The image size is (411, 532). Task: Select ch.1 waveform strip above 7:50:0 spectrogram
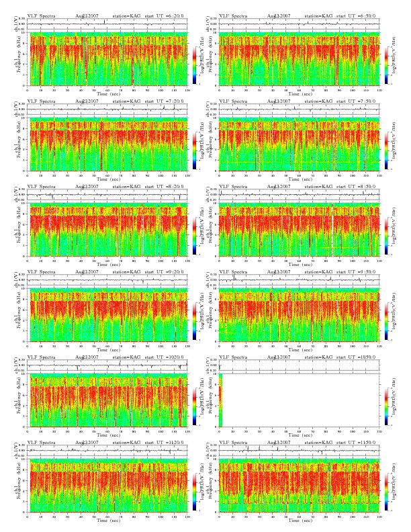[x=299, y=109]
